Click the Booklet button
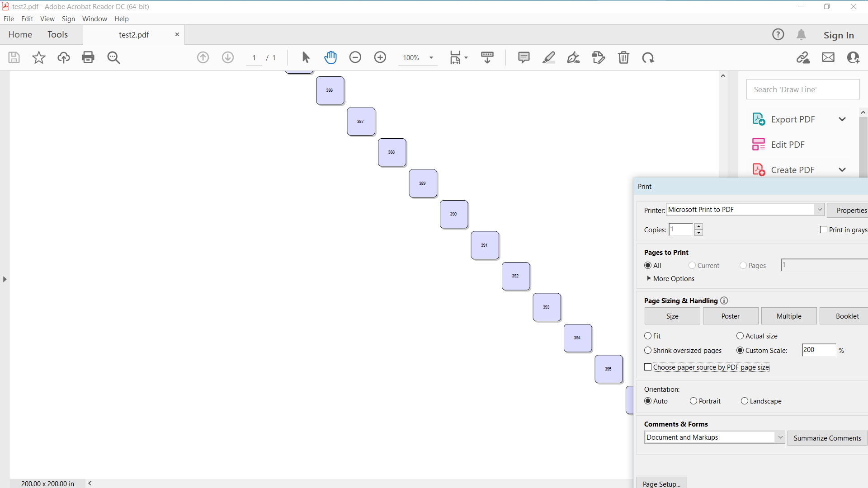The image size is (868, 488). [844, 316]
